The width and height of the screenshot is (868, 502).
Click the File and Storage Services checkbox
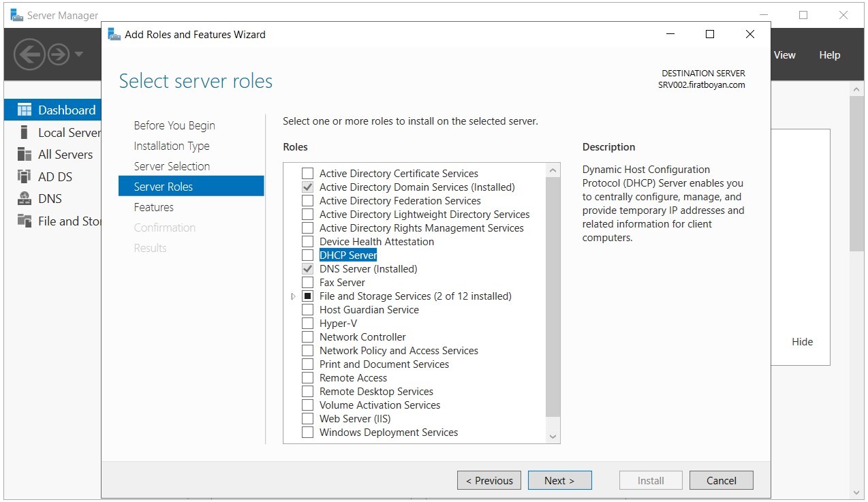(308, 296)
